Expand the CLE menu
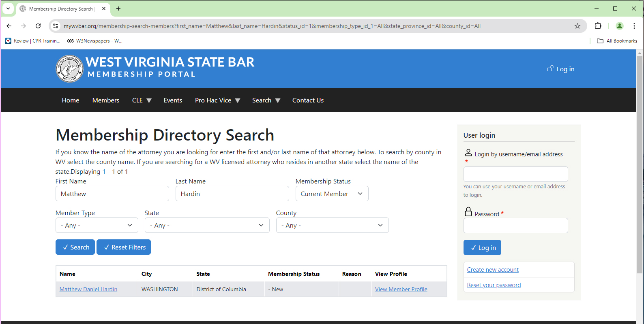644x324 pixels. [x=142, y=100]
